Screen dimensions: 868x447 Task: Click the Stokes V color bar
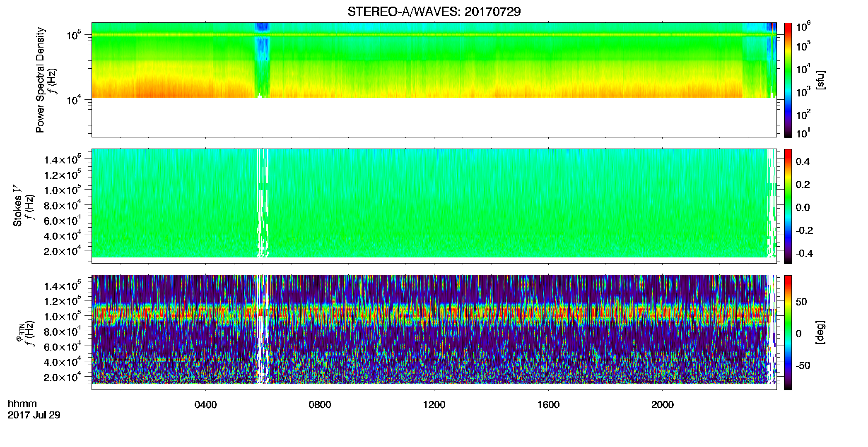788,206
